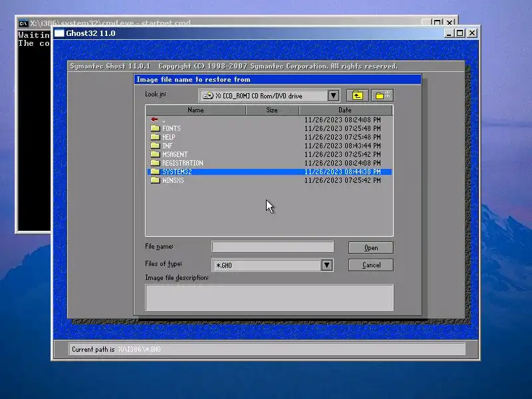Click date 11/26/2023 08:43:44 PM of INF
This screenshot has height=399, width=532.
coord(342,146)
